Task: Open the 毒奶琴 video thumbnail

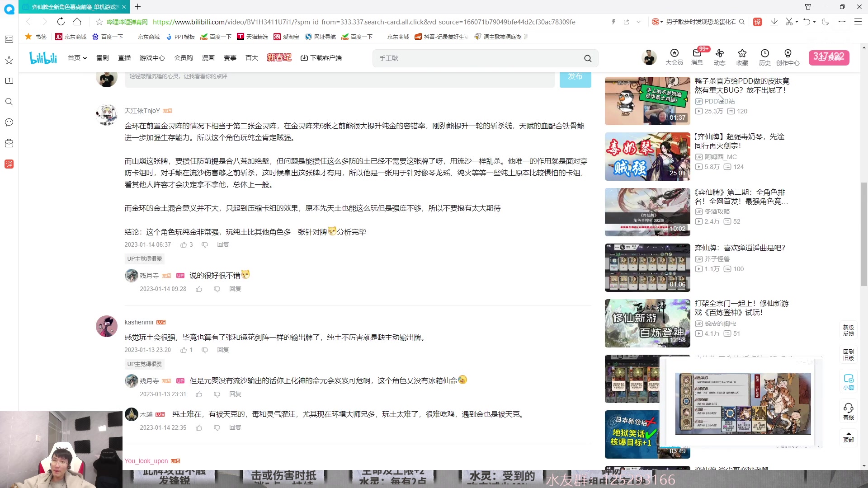Action: tap(647, 156)
